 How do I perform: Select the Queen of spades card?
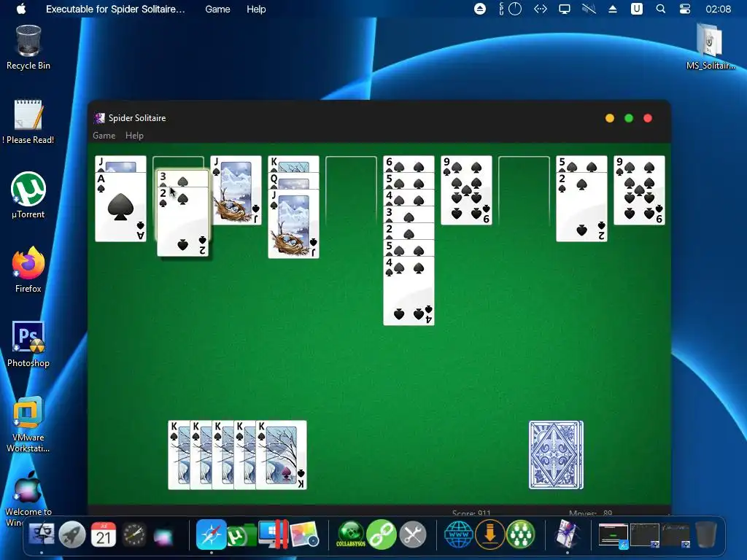[293, 181]
